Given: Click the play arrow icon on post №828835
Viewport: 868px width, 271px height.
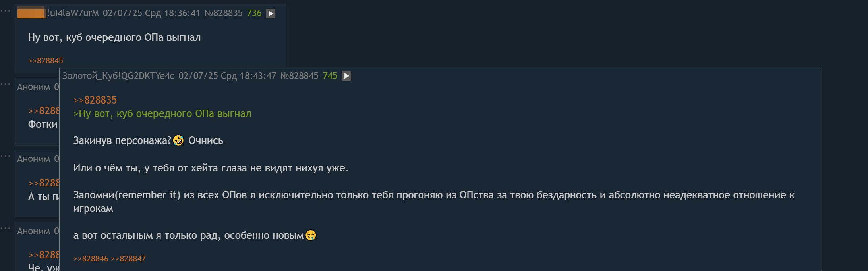Looking at the screenshot, I should click(x=271, y=13).
